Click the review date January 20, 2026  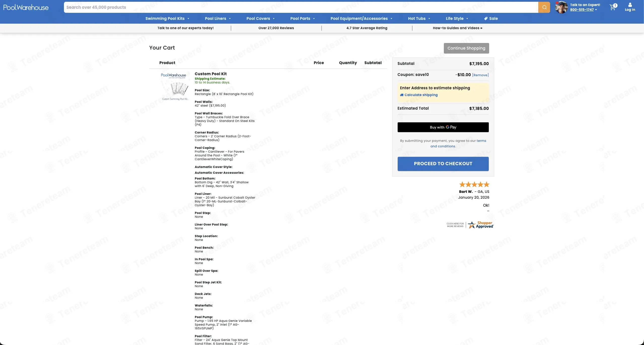click(x=474, y=197)
